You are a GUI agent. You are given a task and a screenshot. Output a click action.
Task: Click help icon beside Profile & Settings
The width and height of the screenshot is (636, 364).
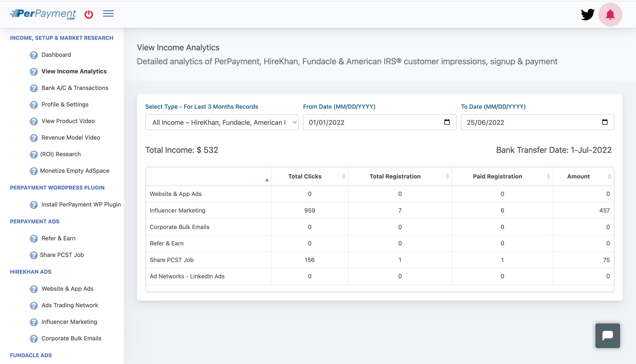click(34, 105)
